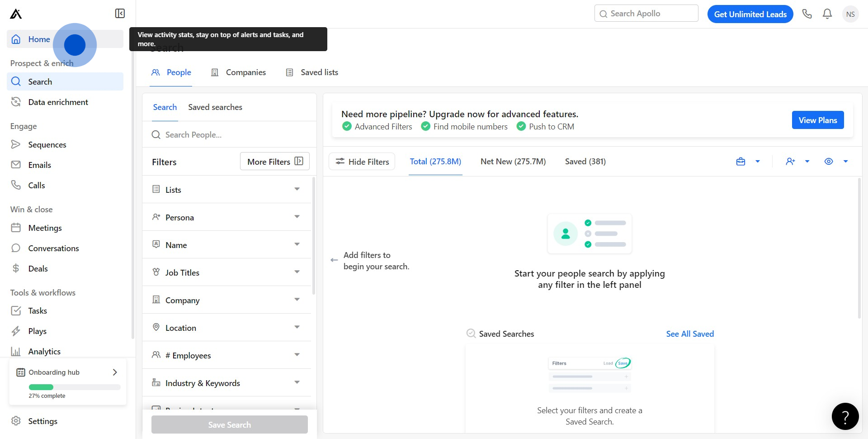The height and width of the screenshot is (439, 868).
Task: Hide Filters panel toggle
Action: 362,162
